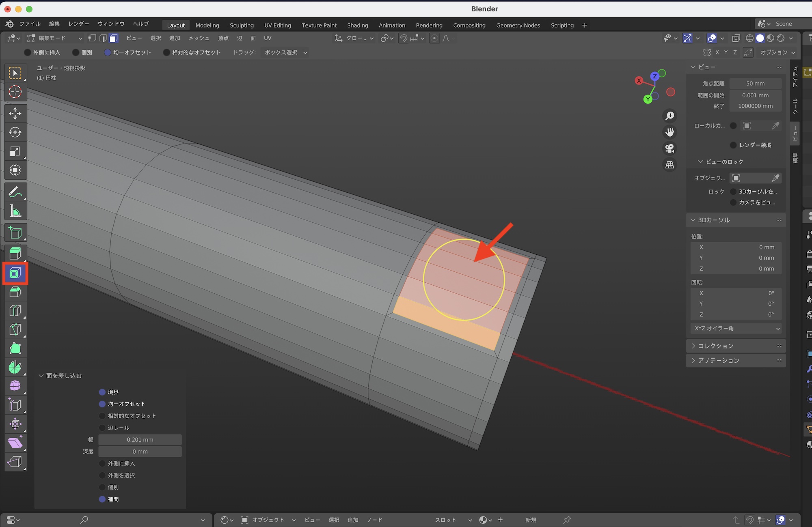Select the Bevel tool
812x527 pixels.
click(x=15, y=292)
